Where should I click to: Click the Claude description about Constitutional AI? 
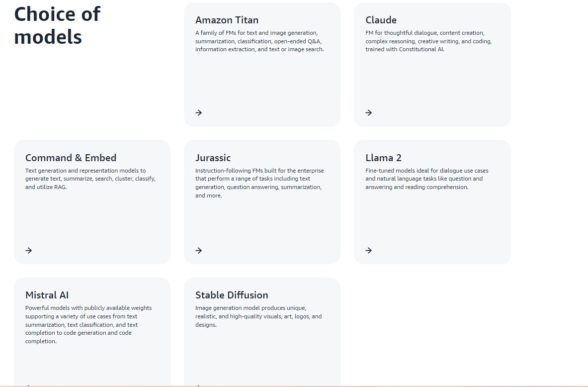point(428,41)
